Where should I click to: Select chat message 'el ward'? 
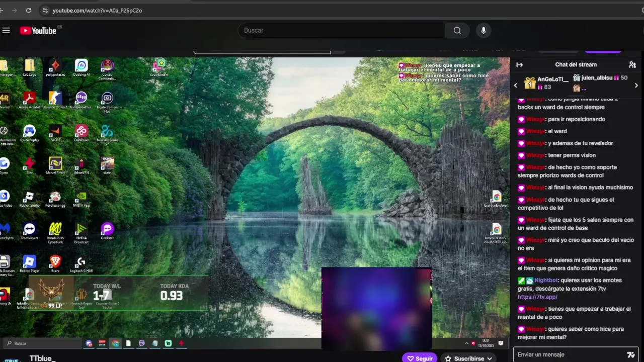(557, 131)
